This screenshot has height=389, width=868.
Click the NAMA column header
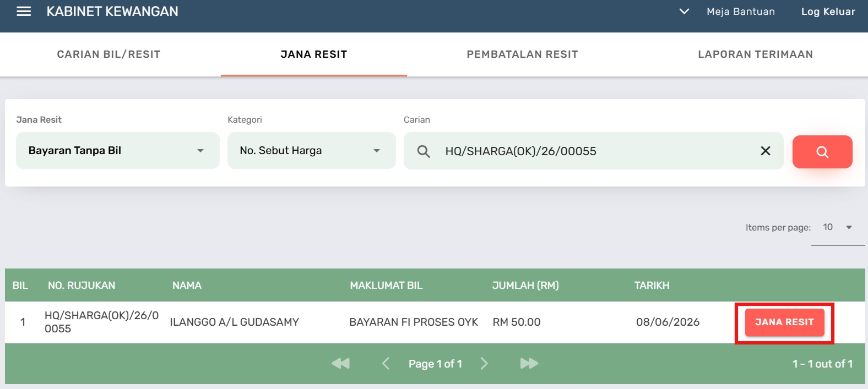tap(187, 286)
